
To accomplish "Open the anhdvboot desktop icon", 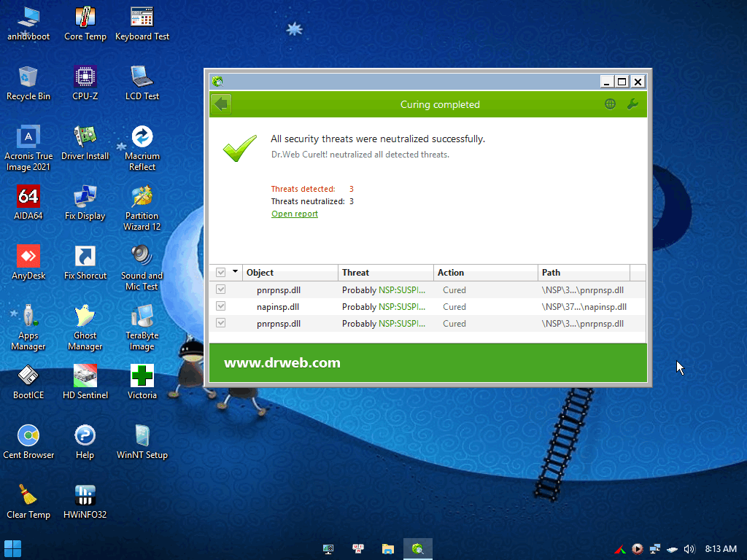I will point(28,24).
